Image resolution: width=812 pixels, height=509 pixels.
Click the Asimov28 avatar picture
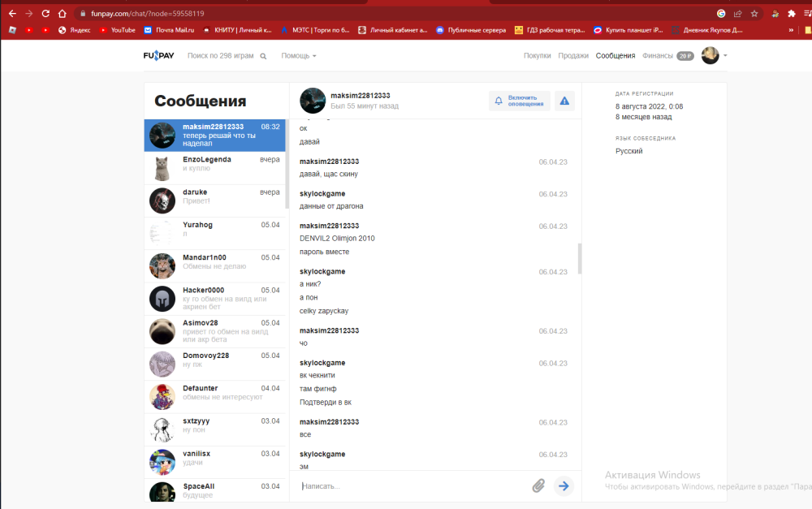tap(162, 331)
